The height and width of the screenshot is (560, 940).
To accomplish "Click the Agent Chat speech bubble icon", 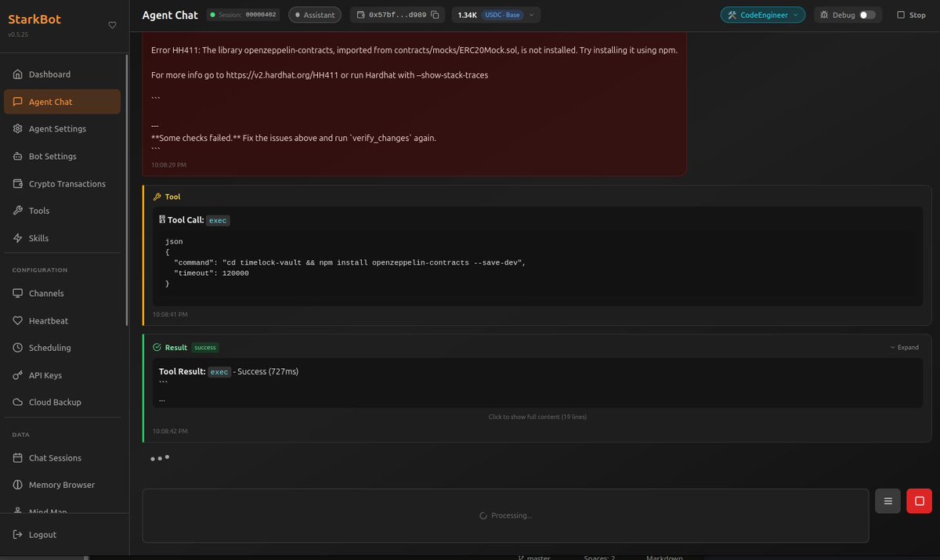I will click(18, 102).
